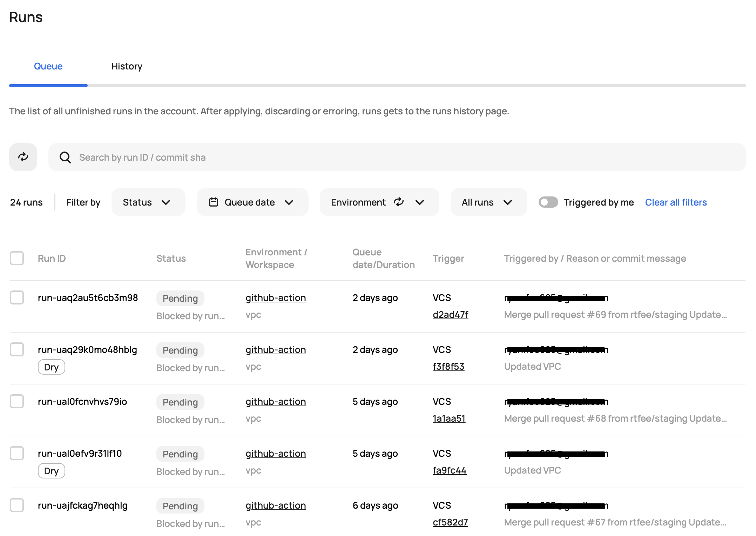Click the search magnifier icon
This screenshot has height=536, width=756.
tap(65, 158)
